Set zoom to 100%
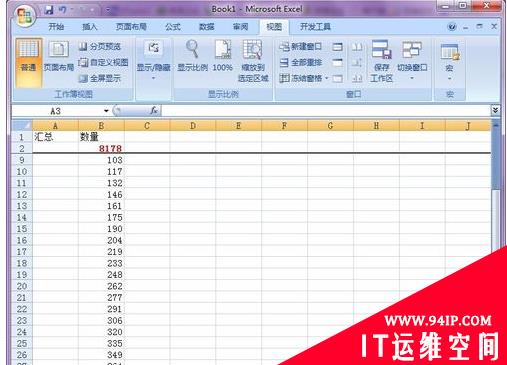 (222, 56)
